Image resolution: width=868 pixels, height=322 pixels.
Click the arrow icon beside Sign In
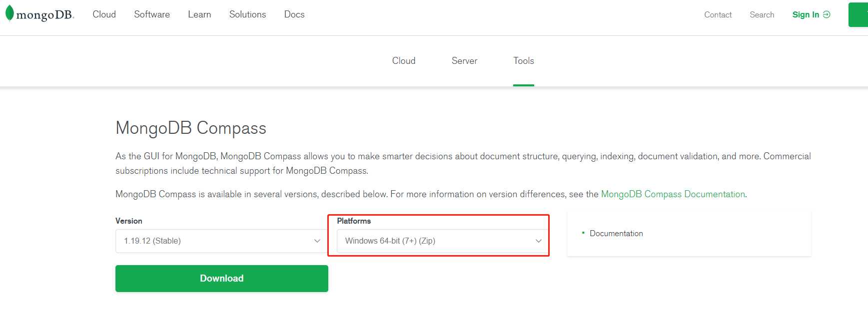[x=827, y=14]
